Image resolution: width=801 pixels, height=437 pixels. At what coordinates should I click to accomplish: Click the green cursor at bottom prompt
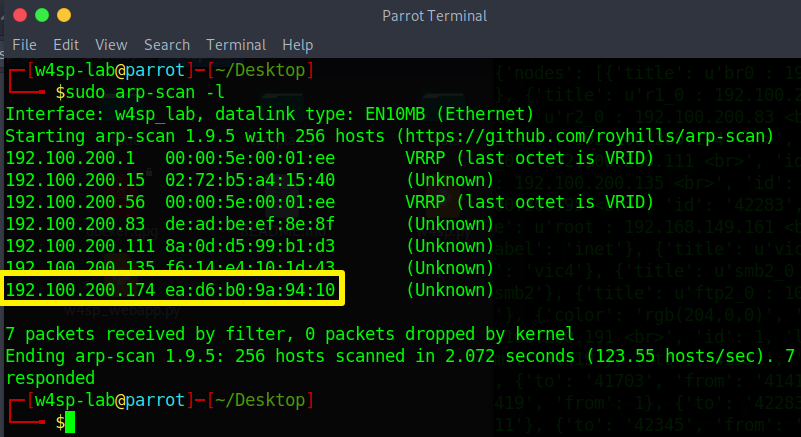coord(70,422)
